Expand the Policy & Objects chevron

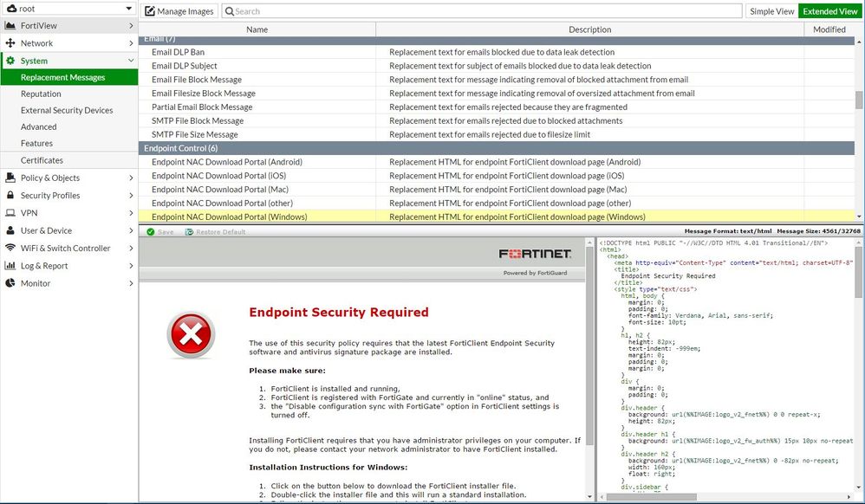click(131, 178)
